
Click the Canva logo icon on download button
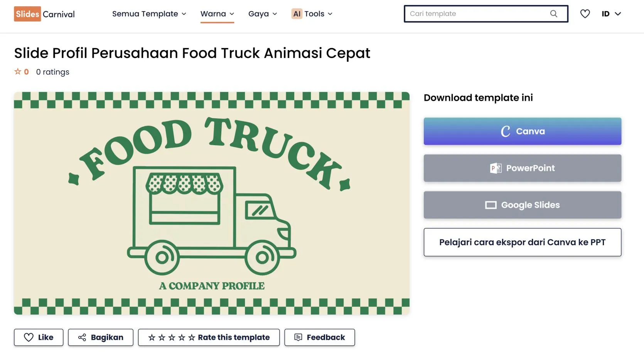(x=506, y=131)
